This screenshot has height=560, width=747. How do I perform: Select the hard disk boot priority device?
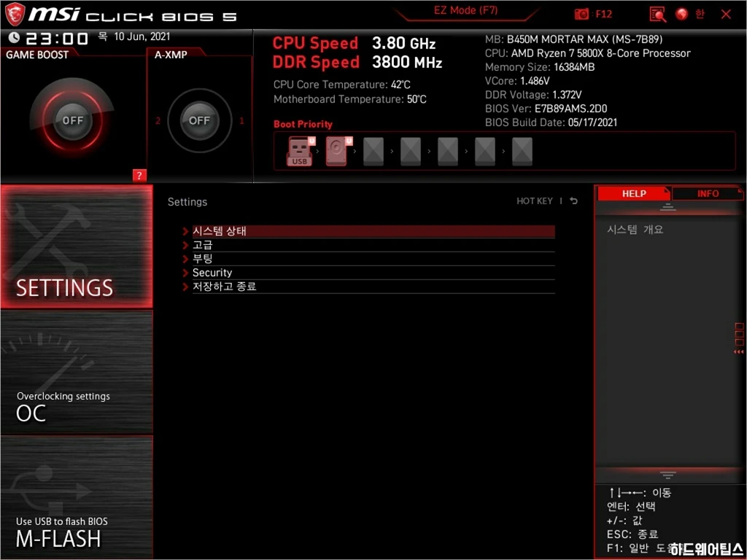point(338,151)
